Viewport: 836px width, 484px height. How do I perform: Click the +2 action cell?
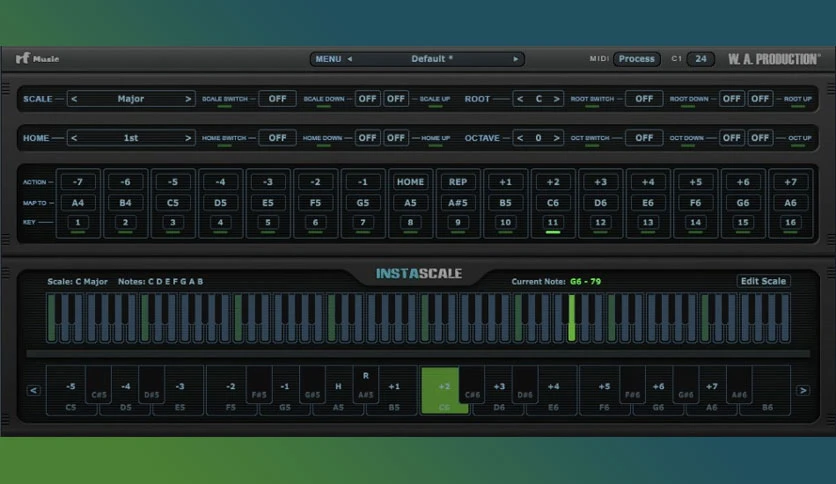pos(553,182)
